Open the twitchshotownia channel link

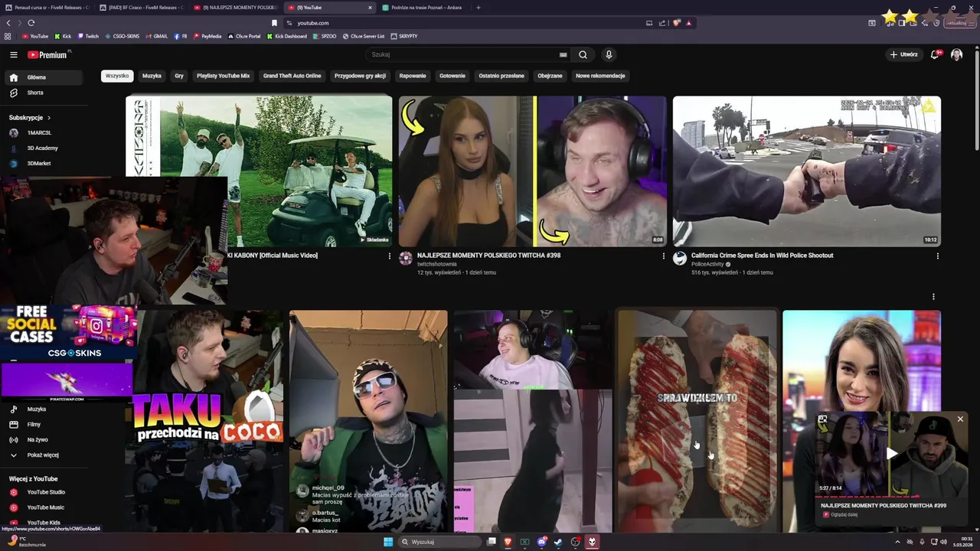(x=436, y=264)
